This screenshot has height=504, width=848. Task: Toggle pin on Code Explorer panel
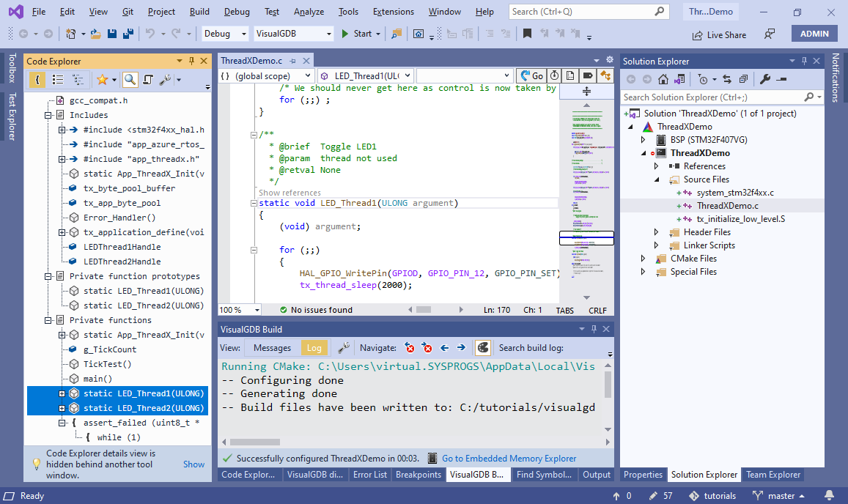click(191, 61)
